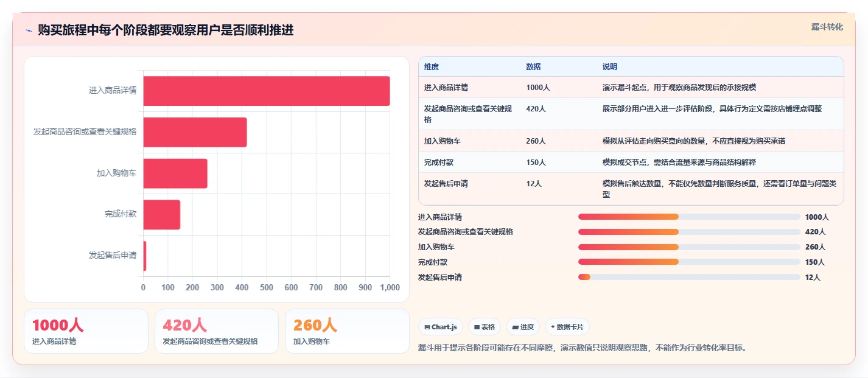
Task: Click the 进入商品详情 table row cell
Action: (x=446, y=88)
